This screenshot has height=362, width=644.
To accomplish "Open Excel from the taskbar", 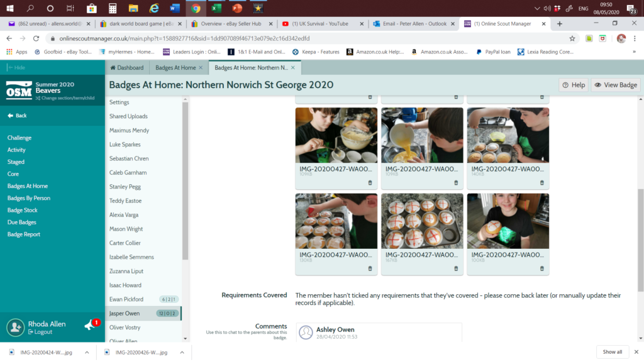I will (x=216, y=8).
